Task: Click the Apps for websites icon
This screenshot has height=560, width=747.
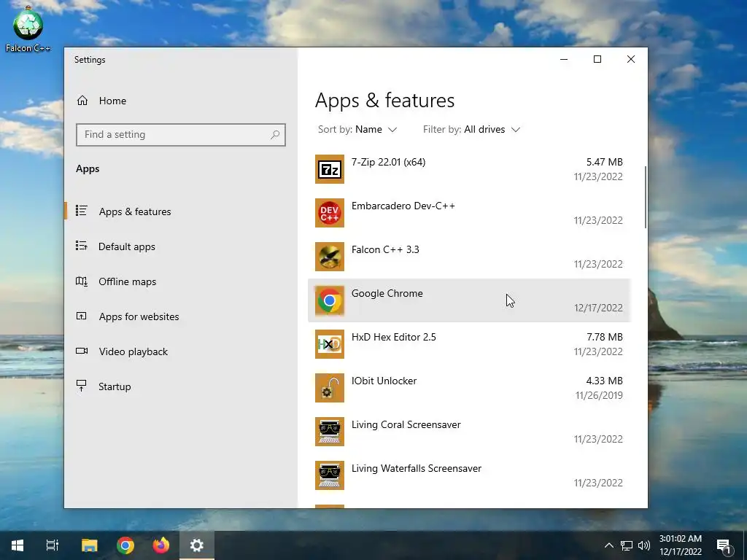Action: (82, 316)
